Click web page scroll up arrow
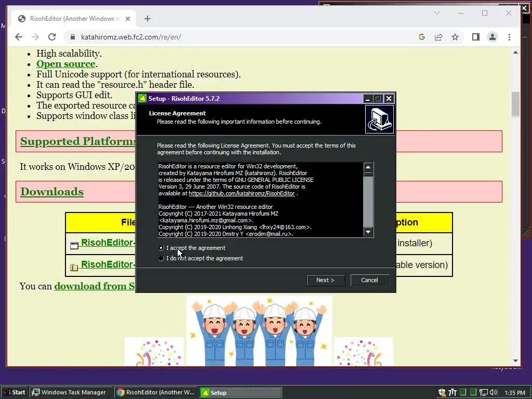The height and width of the screenshot is (399, 532). point(516,52)
